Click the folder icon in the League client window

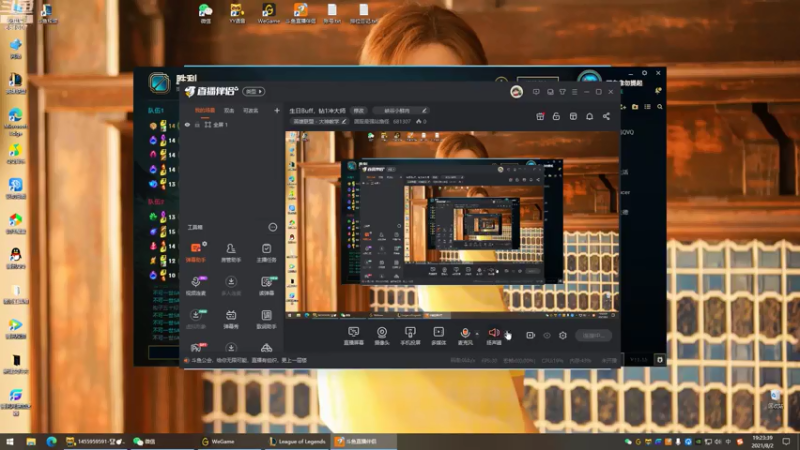tap(635, 107)
